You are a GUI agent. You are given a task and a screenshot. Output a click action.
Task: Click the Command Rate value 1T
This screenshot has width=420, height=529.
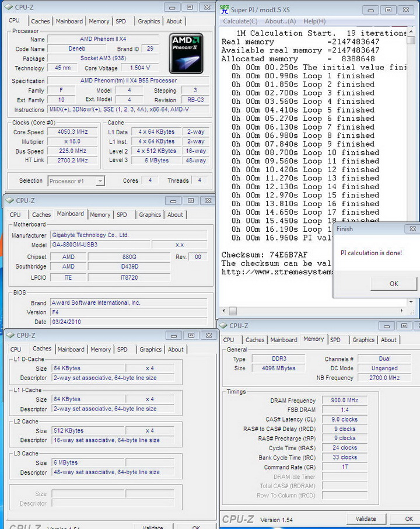(x=345, y=467)
